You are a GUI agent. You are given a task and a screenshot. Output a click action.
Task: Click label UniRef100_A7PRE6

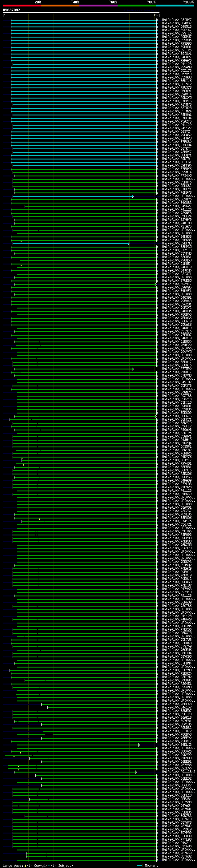(177, 101)
